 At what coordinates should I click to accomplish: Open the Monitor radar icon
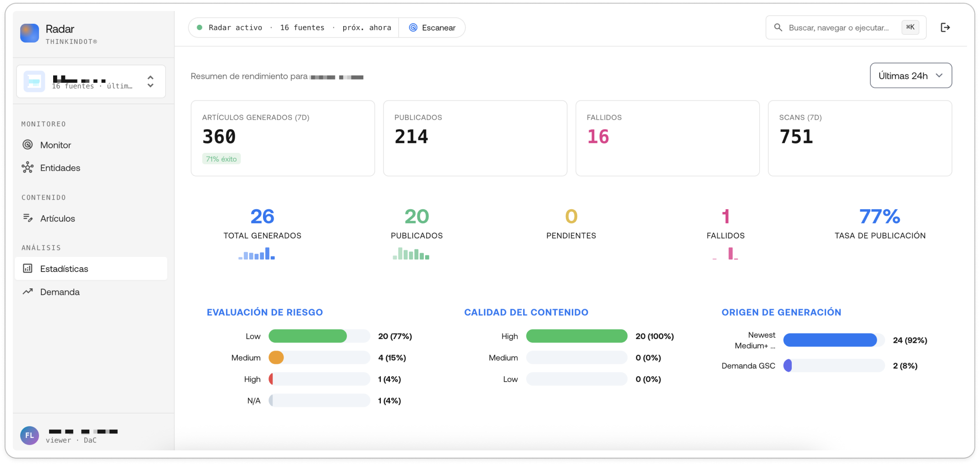click(28, 145)
